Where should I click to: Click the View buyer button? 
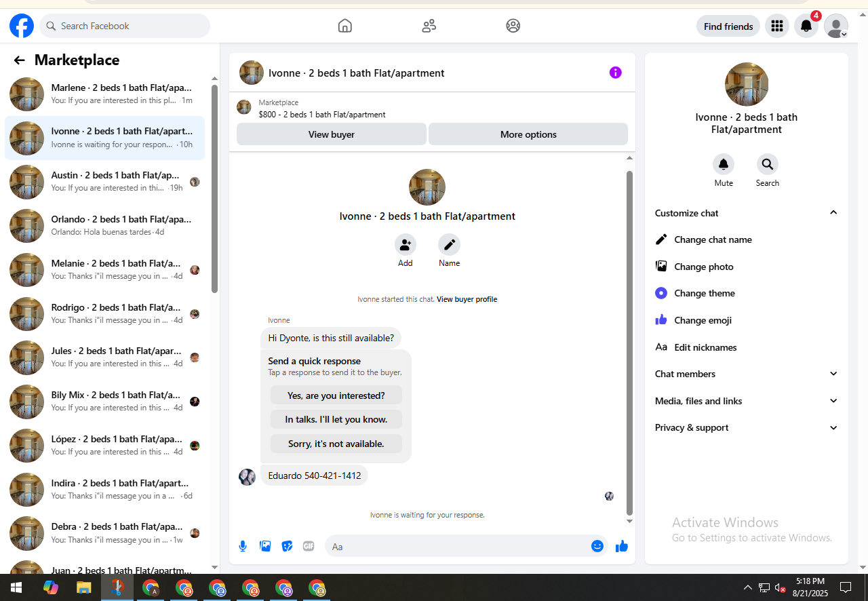pos(332,134)
